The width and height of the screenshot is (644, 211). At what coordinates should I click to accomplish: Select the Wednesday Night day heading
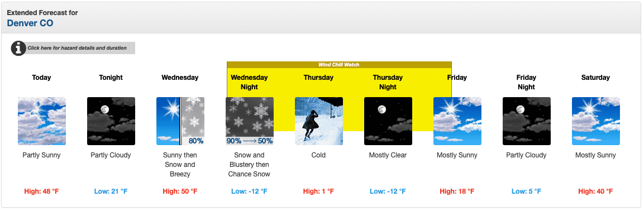[x=249, y=82]
